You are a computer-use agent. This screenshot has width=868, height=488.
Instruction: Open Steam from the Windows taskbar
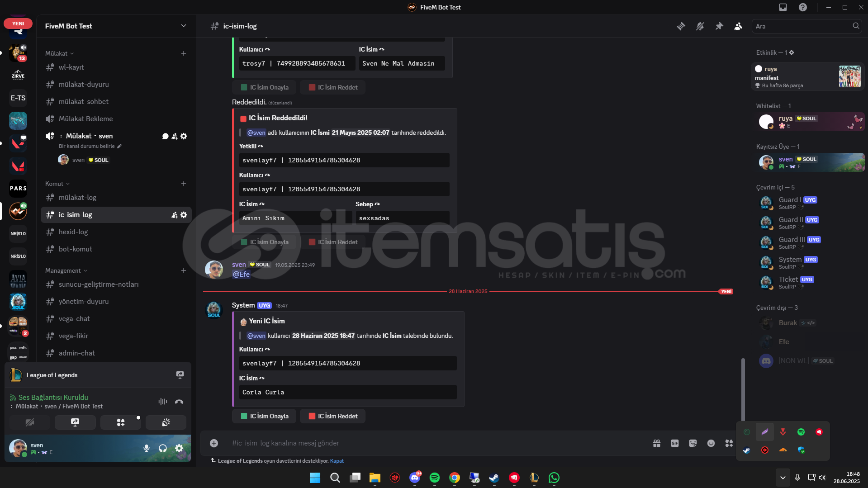[494, 478]
